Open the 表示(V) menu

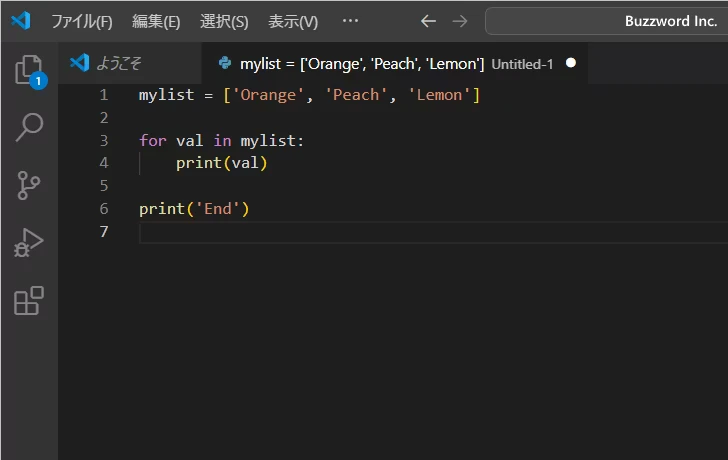tap(293, 21)
